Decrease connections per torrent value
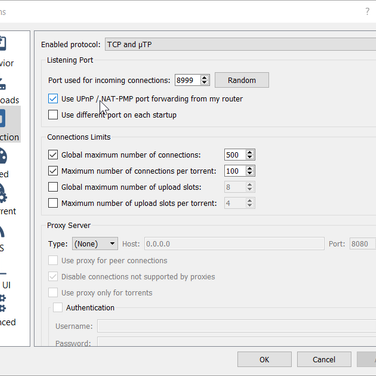The height and width of the screenshot is (376, 376). tap(250, 174)
